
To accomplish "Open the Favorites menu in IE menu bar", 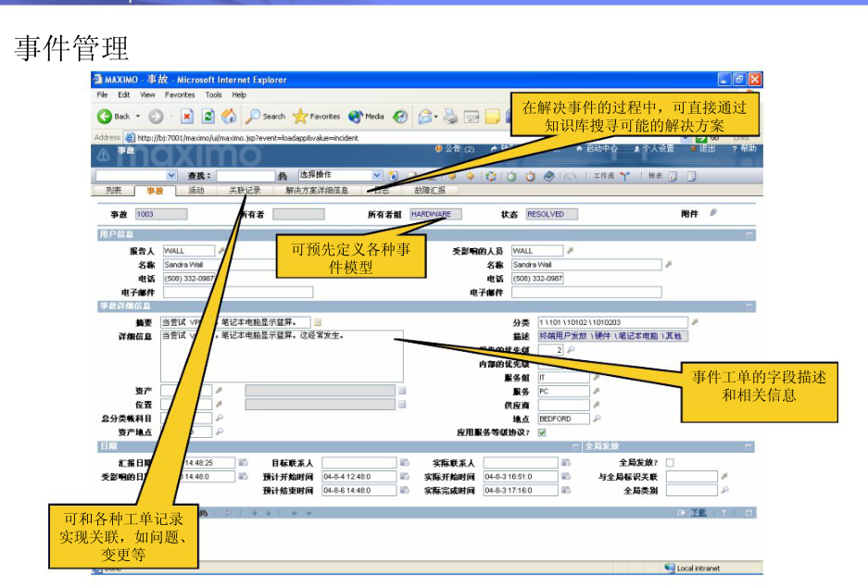I will (x=180, y=94).
